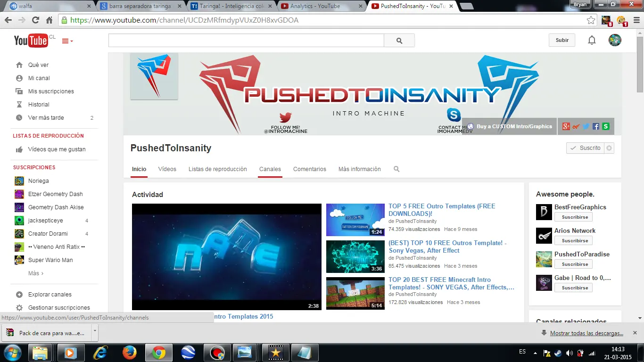Open the Canales tab
Screen dimensions: 644x362
click(270, 169)
